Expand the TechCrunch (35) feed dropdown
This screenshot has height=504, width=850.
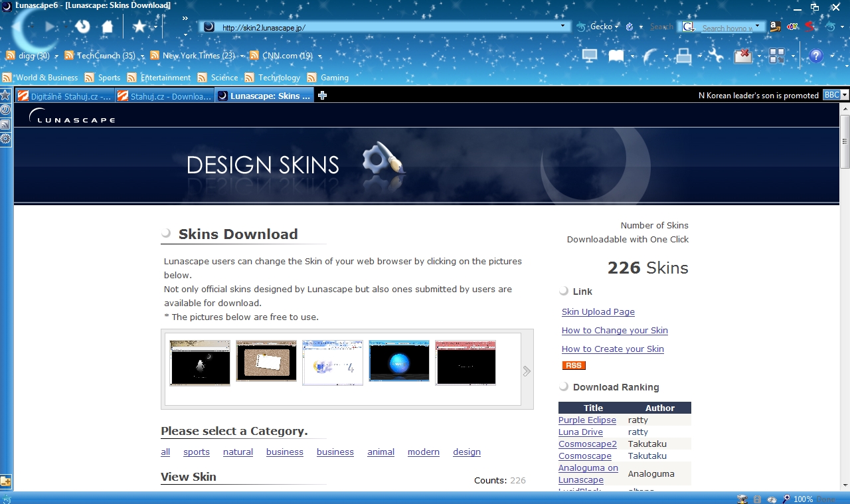142,56
